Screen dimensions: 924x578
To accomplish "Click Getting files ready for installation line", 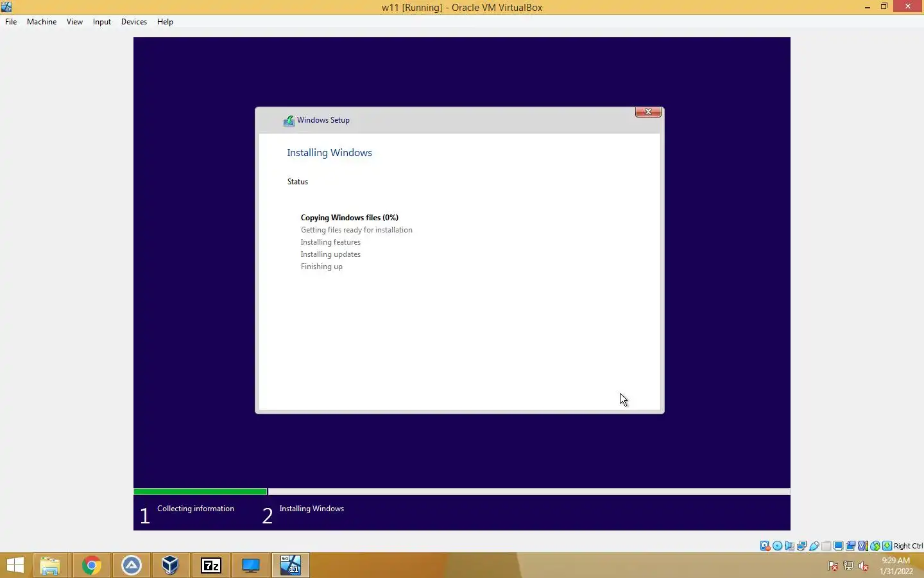I will [357, 230].
